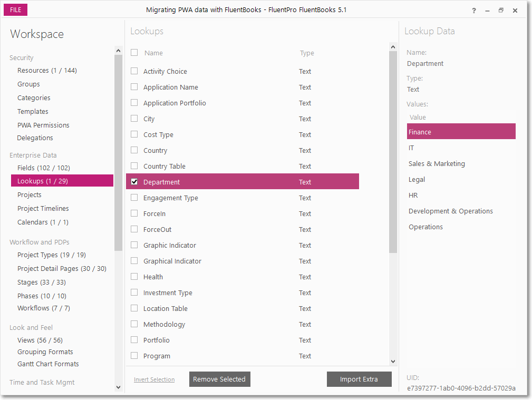Select the ForceOut lookup row name

click(x=157, y=230)
